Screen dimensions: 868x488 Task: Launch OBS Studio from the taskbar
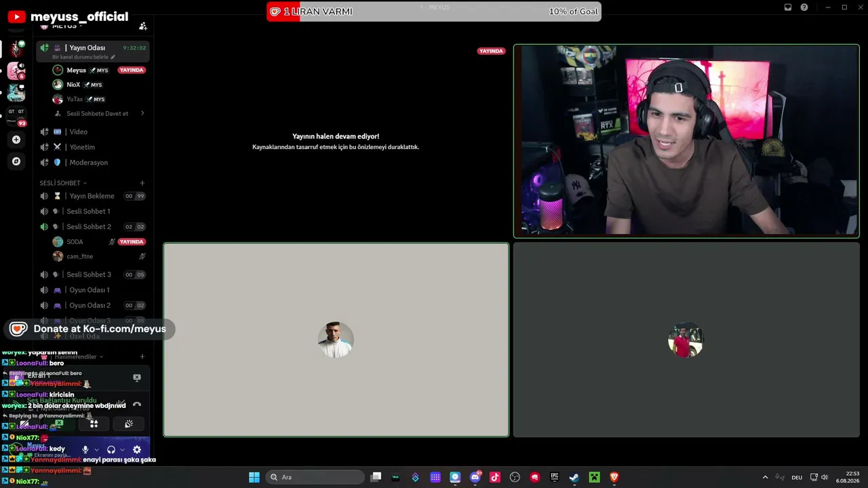[x=515, y=477]
